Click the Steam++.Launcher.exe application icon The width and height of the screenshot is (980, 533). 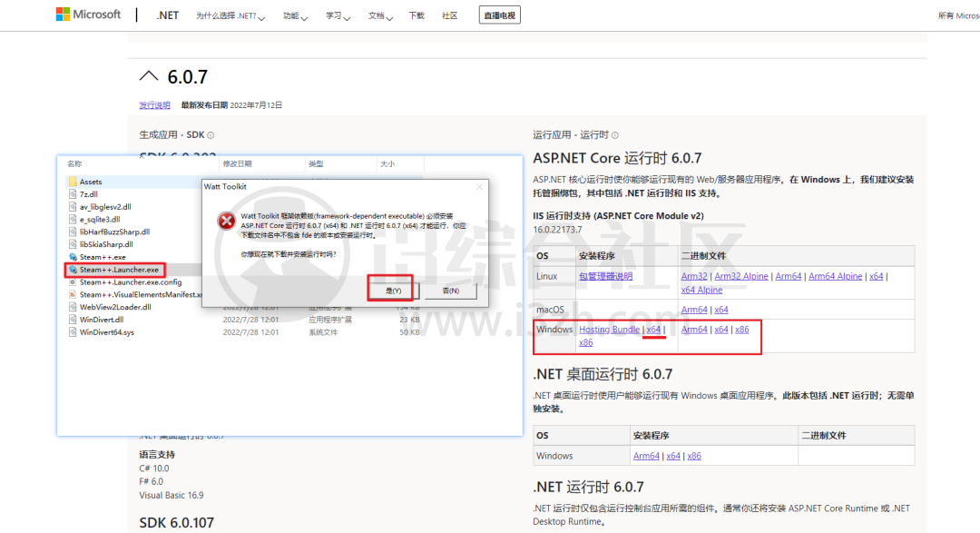[x=73, y=269]
